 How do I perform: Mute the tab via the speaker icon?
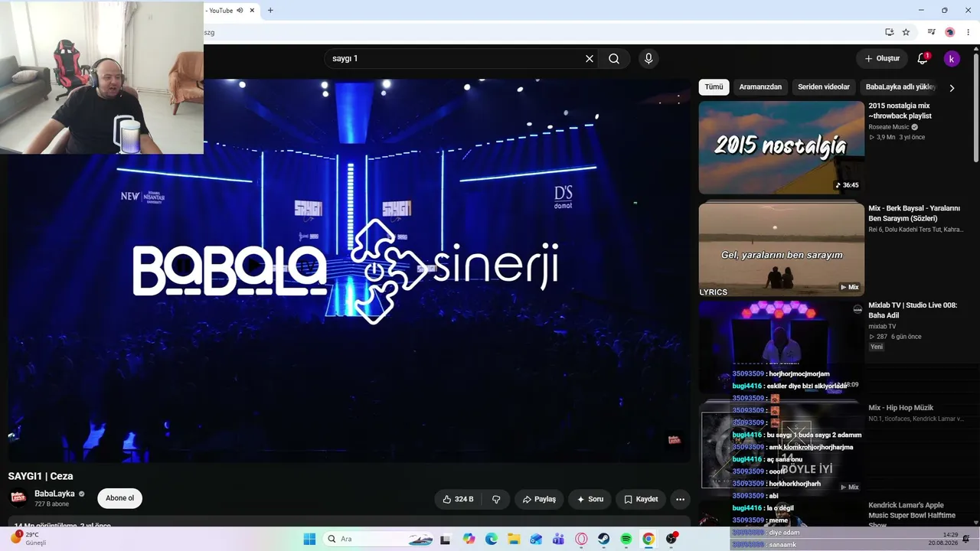point(240,11)
